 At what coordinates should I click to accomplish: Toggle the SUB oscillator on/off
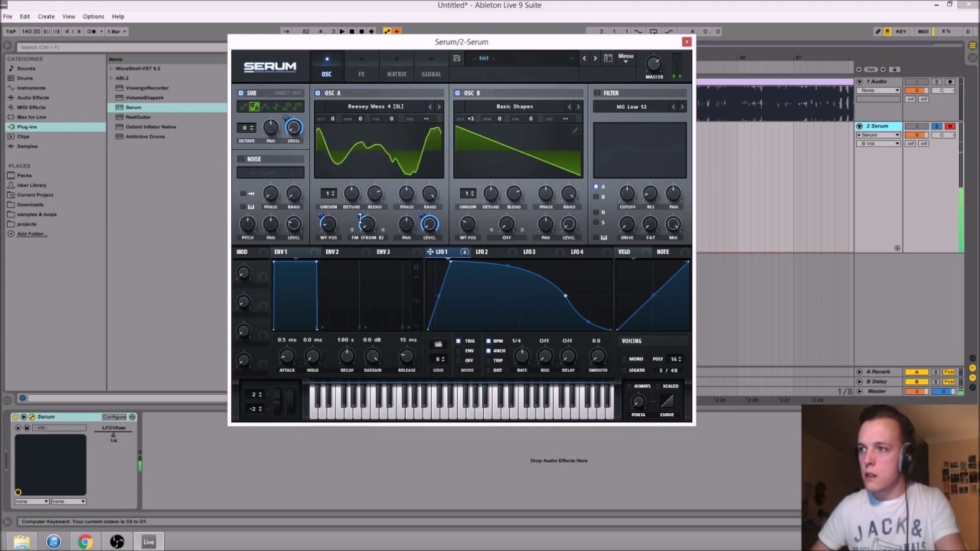click(240, 93)
